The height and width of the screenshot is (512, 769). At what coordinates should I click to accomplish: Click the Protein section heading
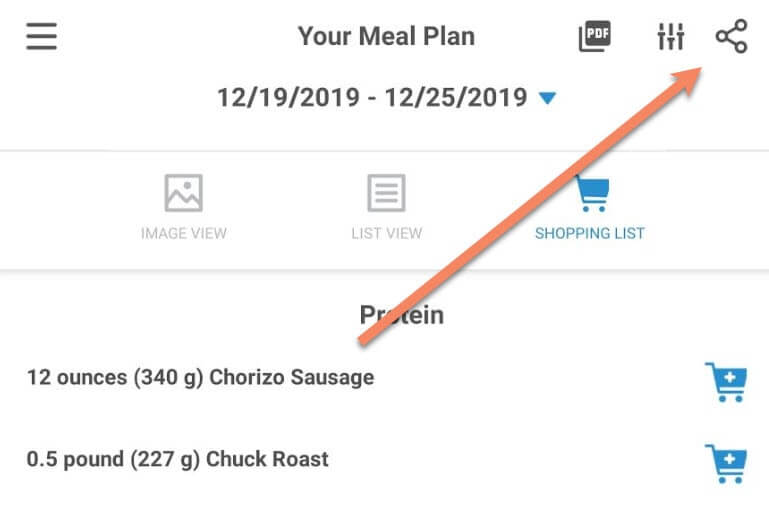[x=401, y=315]
